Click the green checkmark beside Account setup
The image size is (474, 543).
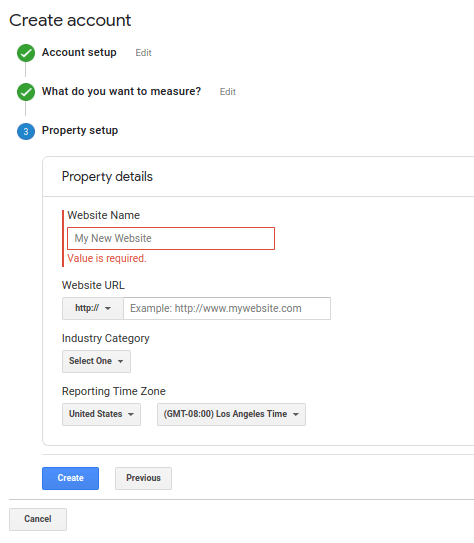[x=26, y=53]
